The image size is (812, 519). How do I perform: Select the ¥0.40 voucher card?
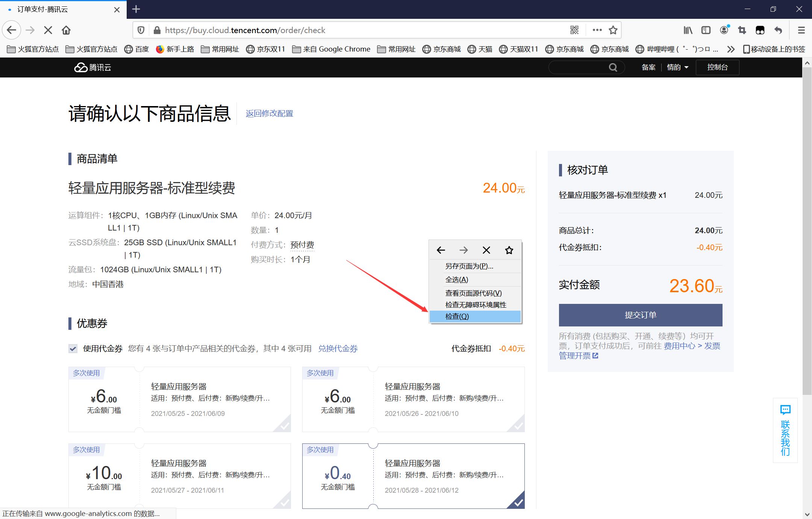pos(413,476)
